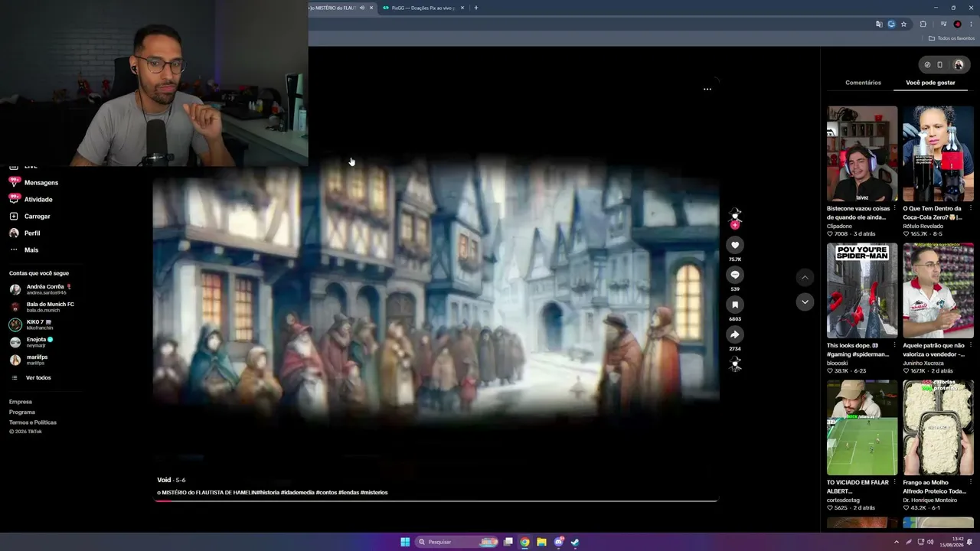The width and height of the screenshot is (980, 551).
Task: Switch to the Comentários tab
Action: tap(863, 83)
